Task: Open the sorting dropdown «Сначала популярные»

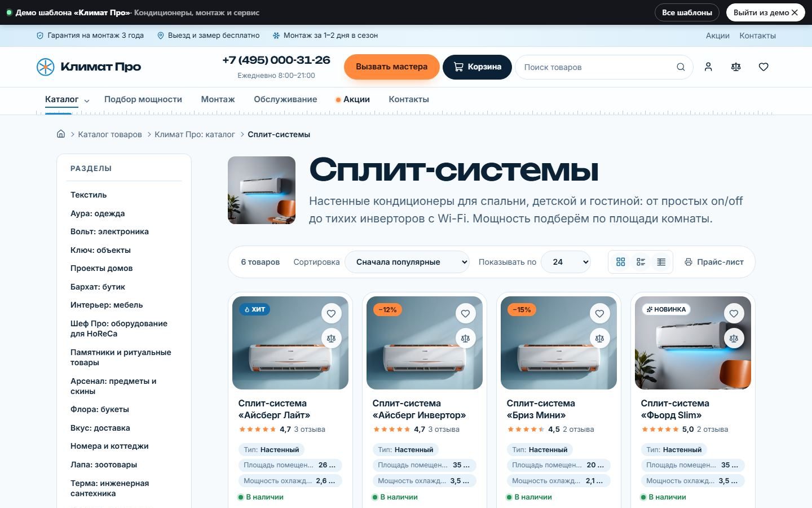Action: (x=407, y=262)
